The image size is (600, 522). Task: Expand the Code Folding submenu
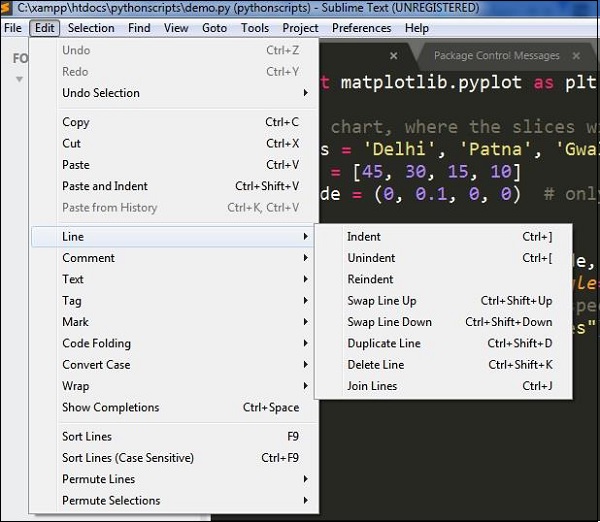click(174, 343)
